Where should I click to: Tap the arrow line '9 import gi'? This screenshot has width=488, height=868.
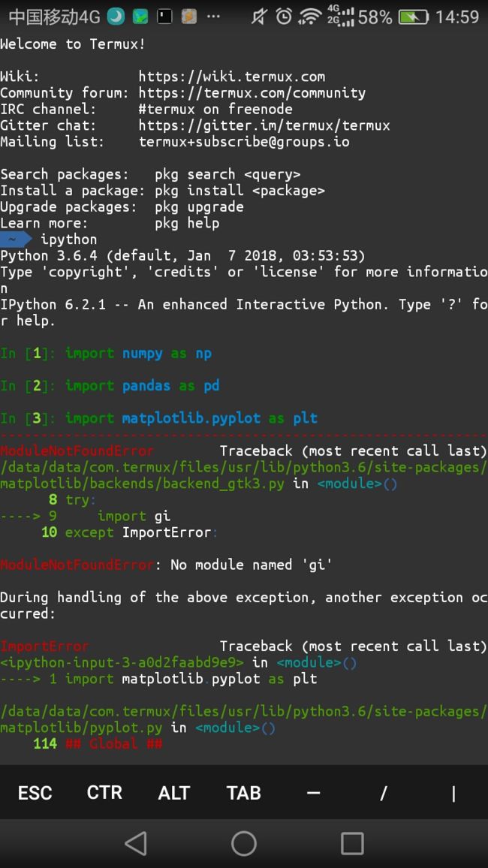(x=85, y=516)
